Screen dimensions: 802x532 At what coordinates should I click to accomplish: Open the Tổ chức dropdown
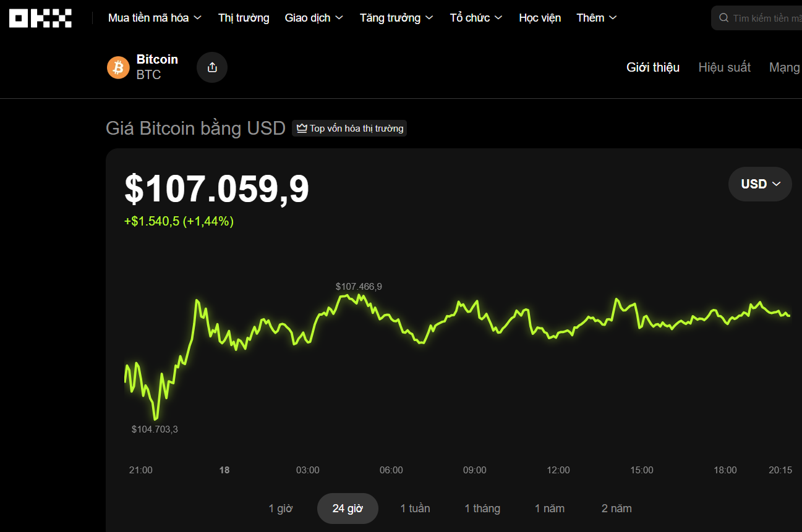(476, 18)
